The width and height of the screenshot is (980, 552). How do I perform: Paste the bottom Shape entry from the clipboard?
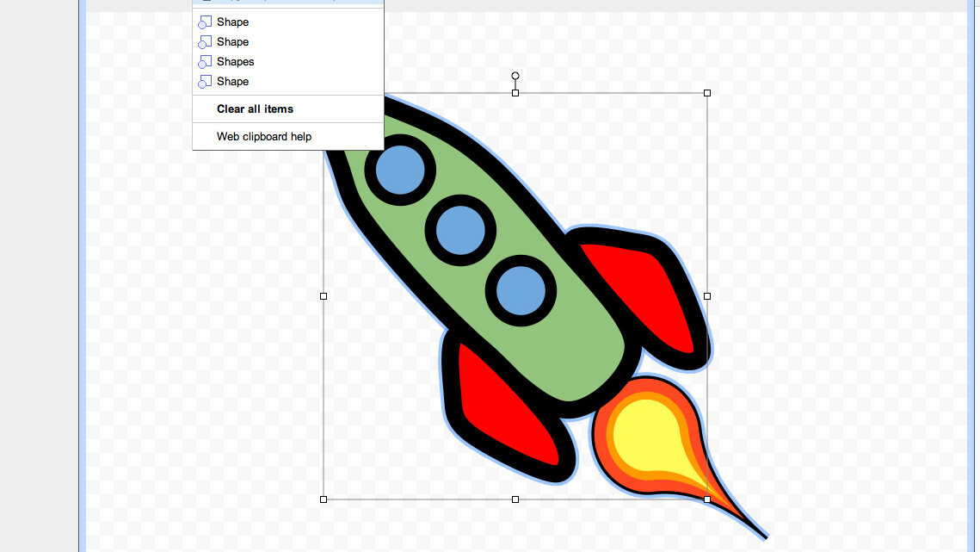(x=232, y=81)
